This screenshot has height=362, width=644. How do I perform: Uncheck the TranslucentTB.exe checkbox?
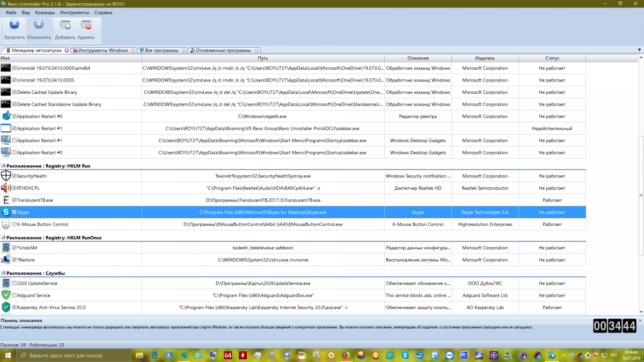click(x=14, y=200)
